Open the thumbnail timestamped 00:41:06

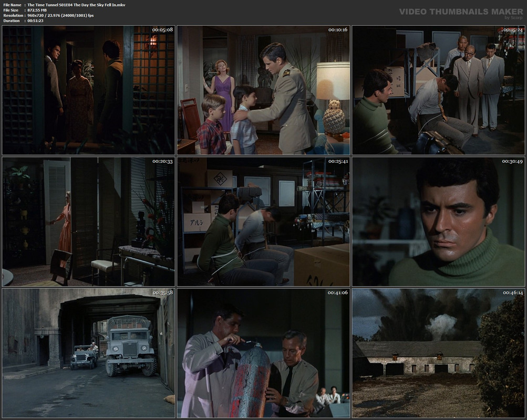click(264, 353)
